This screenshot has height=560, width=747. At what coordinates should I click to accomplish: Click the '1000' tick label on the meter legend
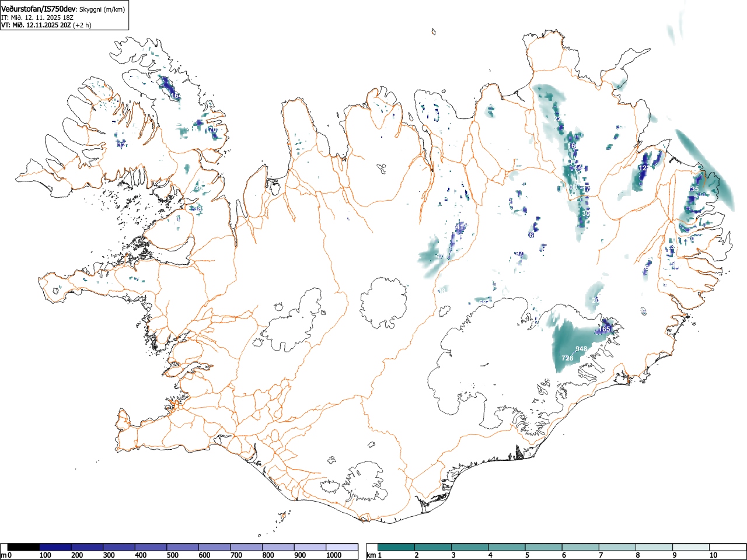(x=333, y=555)
